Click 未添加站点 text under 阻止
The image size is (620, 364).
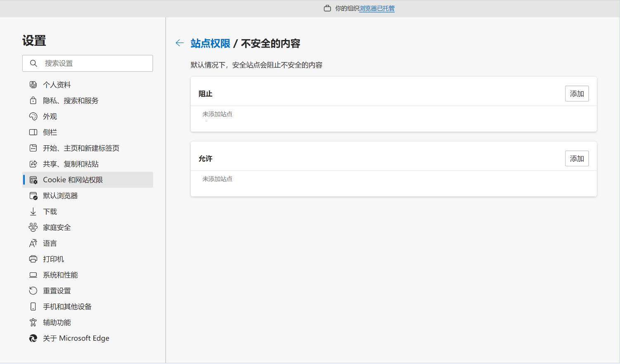[x=218, y=114]
